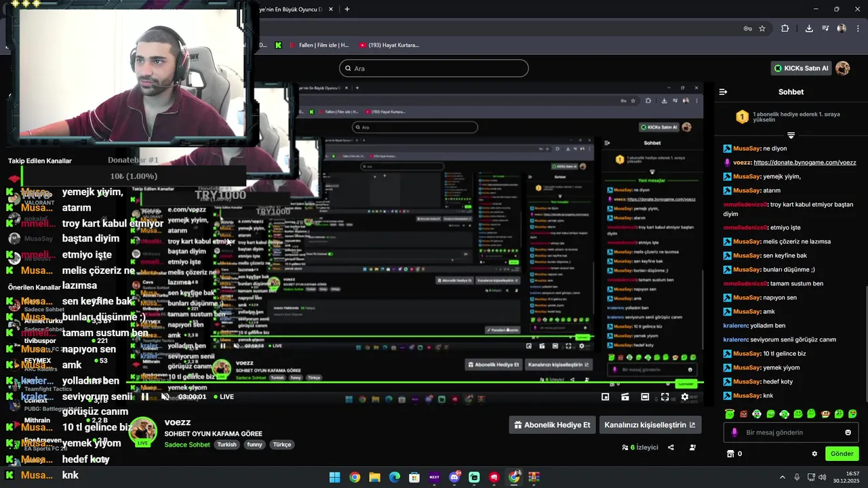Open the saved password key icon
868x488 pixels.
pos(747,28)
